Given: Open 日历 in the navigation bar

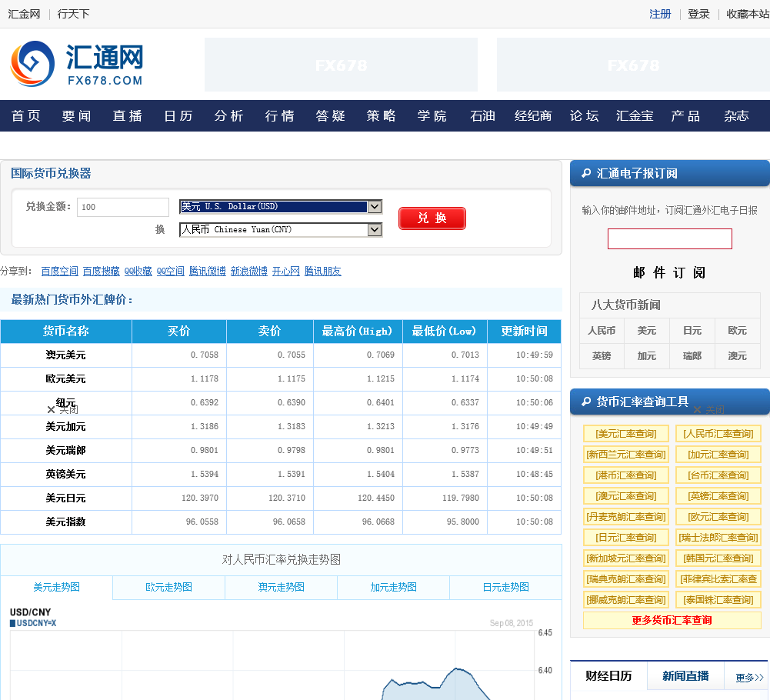Looking at the screenshot, I should [178, 116].
